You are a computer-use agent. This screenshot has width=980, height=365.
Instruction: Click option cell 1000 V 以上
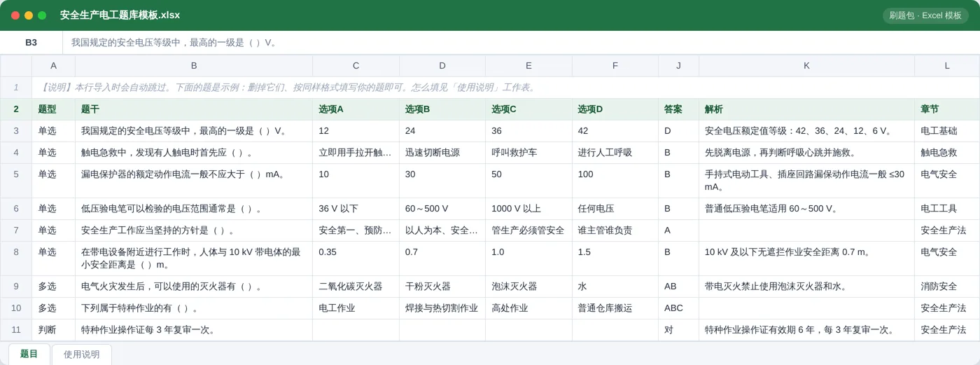(528, 209)
